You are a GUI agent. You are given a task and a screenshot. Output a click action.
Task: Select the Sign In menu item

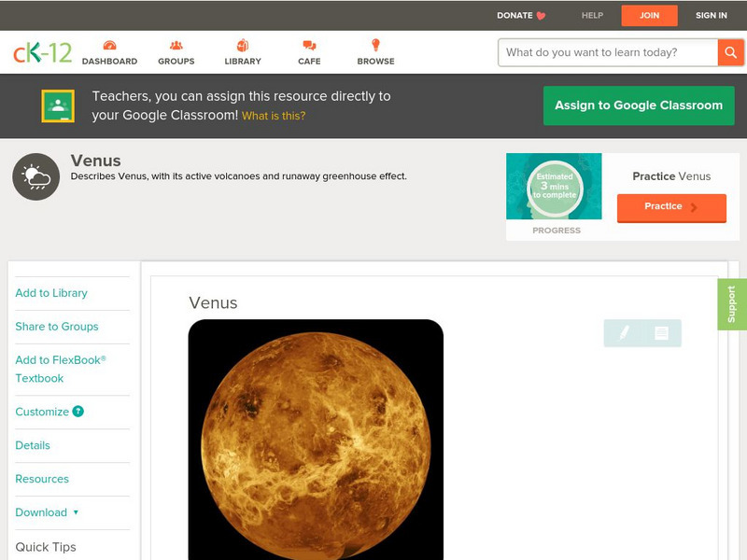coord(712,15)
